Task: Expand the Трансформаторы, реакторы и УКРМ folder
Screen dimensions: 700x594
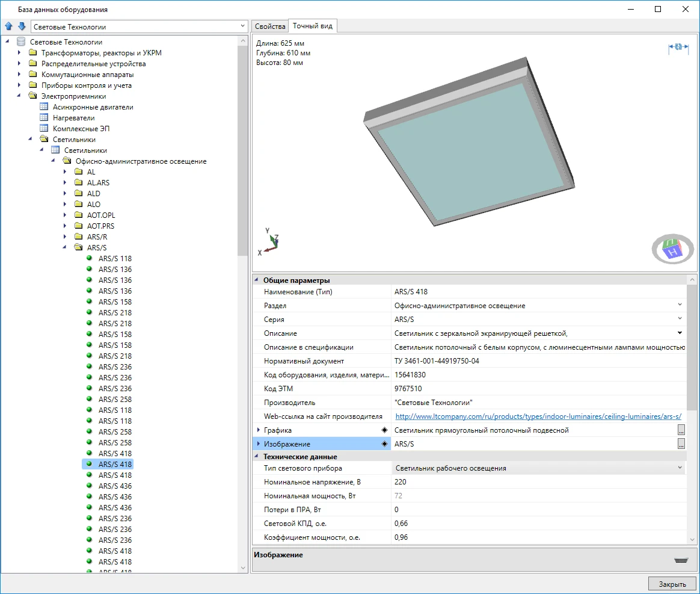Action: click(x=19, y=53)
